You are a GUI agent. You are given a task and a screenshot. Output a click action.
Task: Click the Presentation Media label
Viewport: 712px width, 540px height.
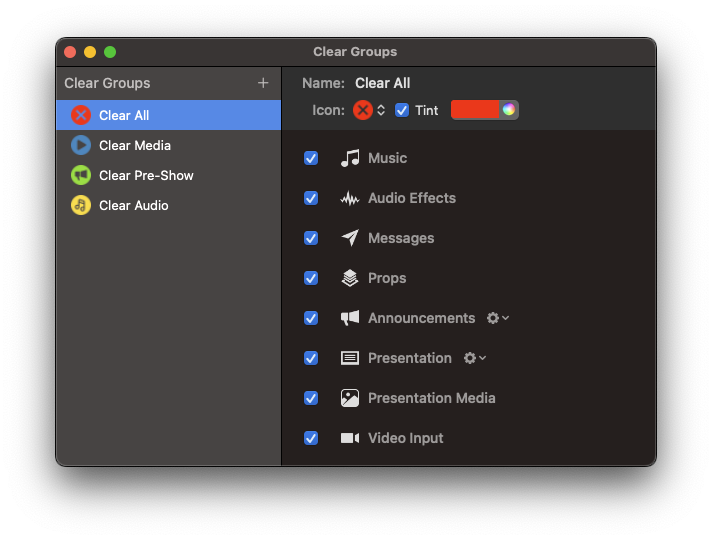point(431,398)
